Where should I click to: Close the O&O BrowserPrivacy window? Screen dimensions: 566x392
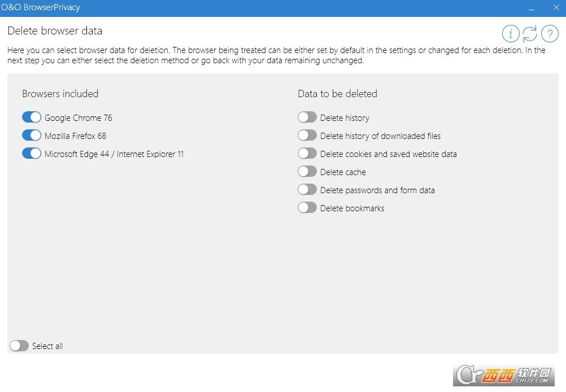(x=556, y=7)
